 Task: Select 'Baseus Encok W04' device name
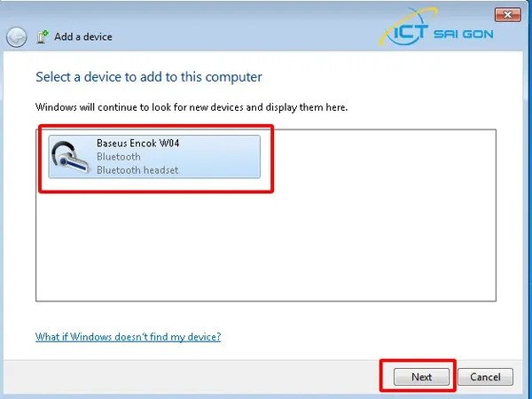point(137,143)
